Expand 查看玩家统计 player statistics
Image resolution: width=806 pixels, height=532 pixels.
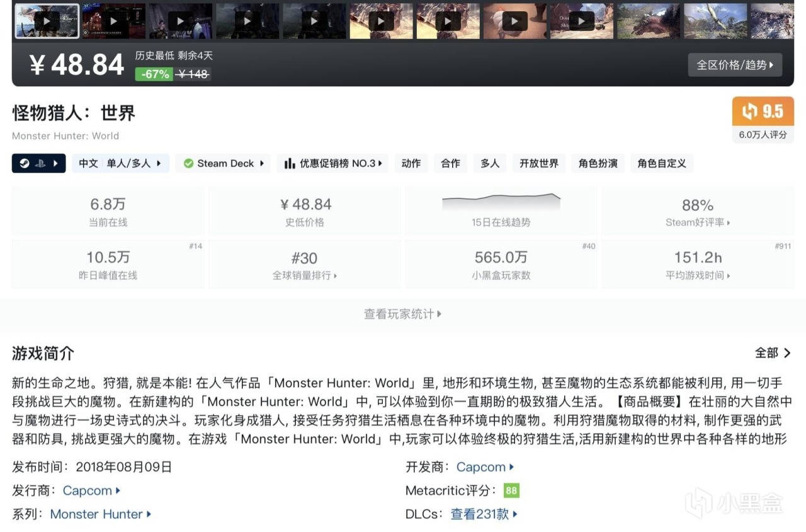pyautogui.click(x=403, y=314)
